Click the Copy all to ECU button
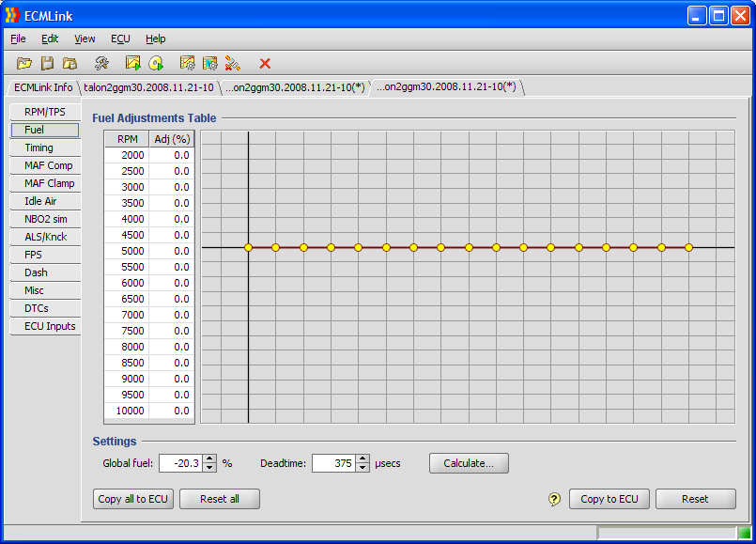Viewport: 756px width, 544px height. [x=133, y=499]
